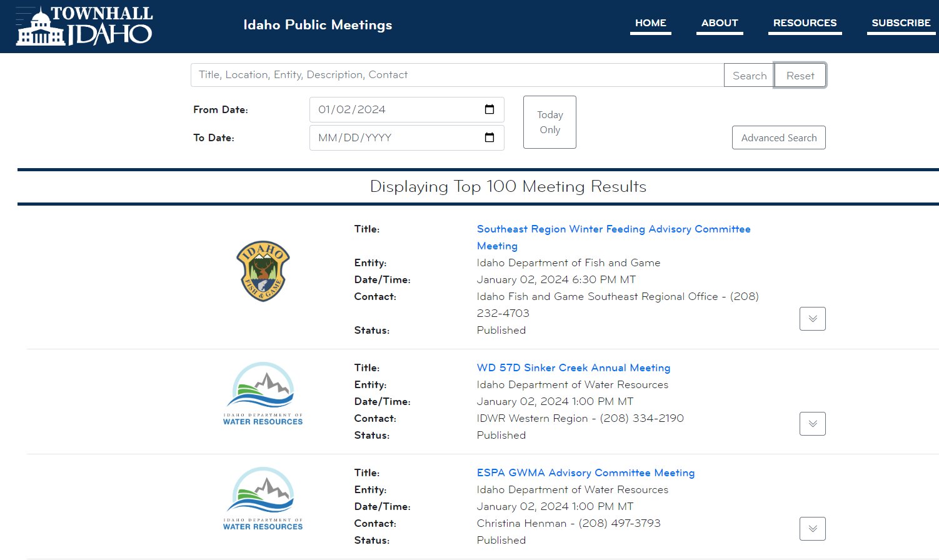Viewport: 939px width, 560px height.
Task: Click Water Resources logo for Sinker Creek meeting
Action: pos(263,394)
